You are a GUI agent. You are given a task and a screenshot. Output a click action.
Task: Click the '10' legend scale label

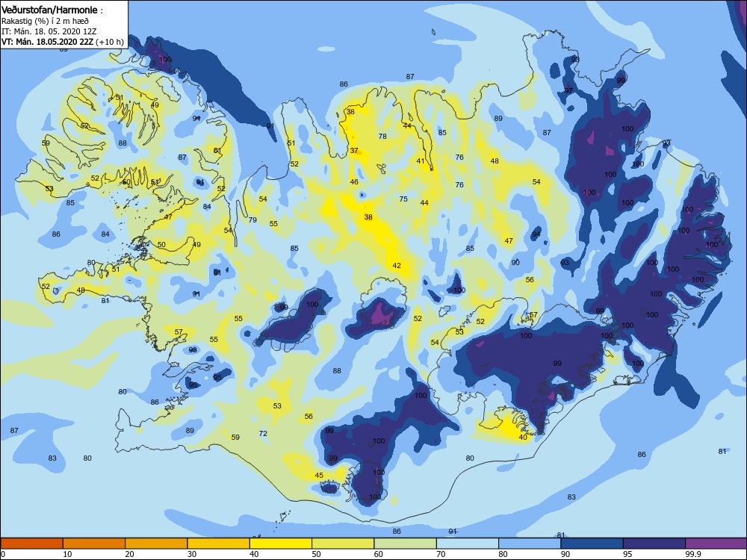click(x=68, y=554)
